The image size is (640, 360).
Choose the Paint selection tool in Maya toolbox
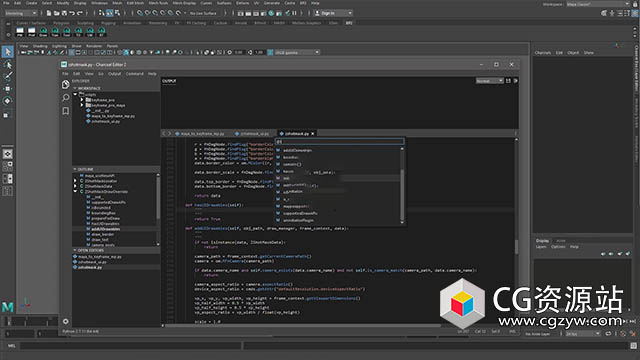point(7,76)
